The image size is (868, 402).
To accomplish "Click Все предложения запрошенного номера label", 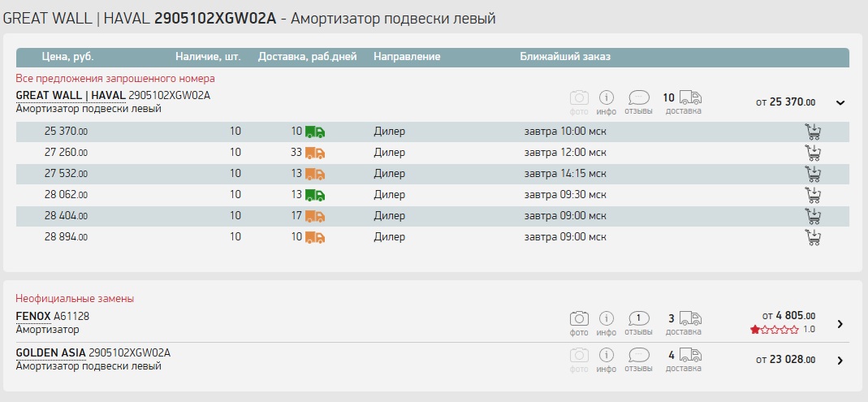I will pos(115,79).
